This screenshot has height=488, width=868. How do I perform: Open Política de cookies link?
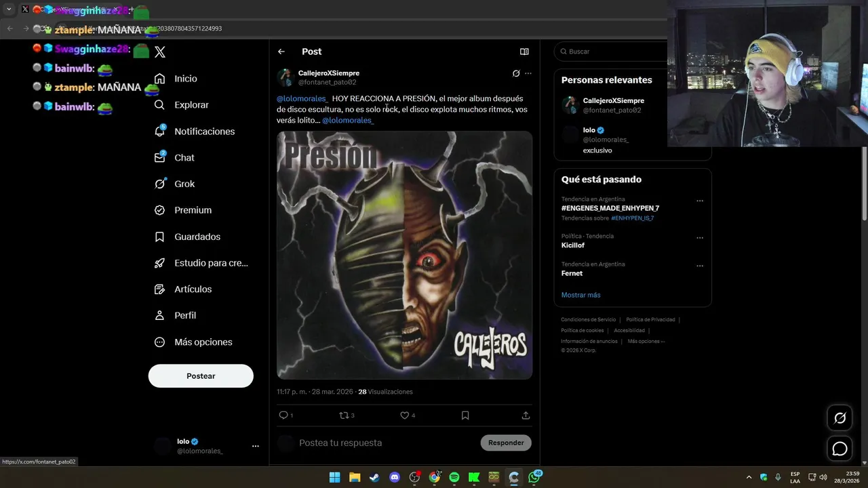coord(582,331)
